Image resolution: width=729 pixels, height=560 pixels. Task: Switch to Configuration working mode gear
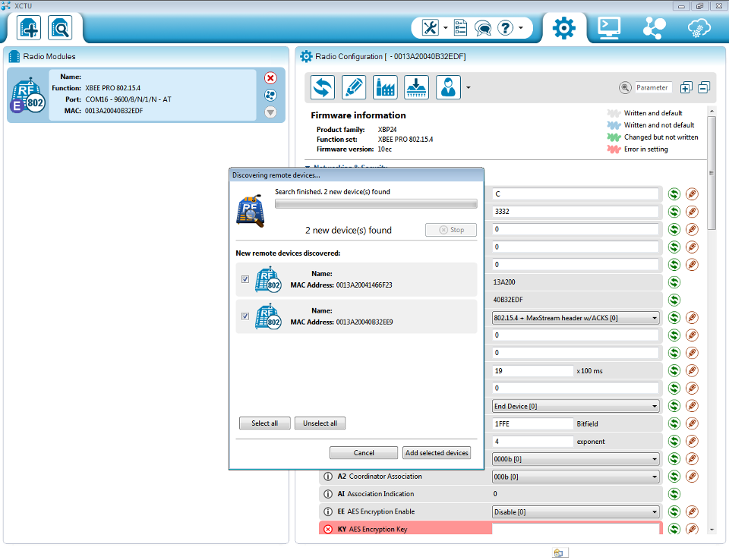coord(564,28)
